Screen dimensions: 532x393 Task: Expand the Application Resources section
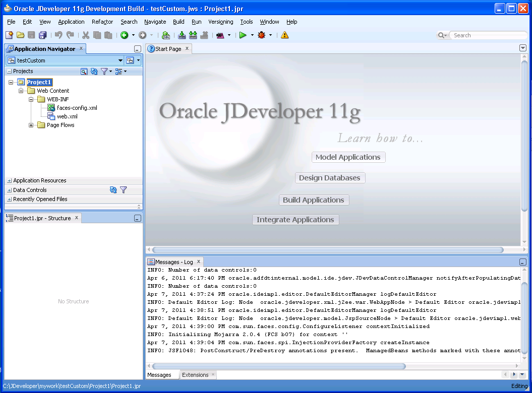[10, 181]
